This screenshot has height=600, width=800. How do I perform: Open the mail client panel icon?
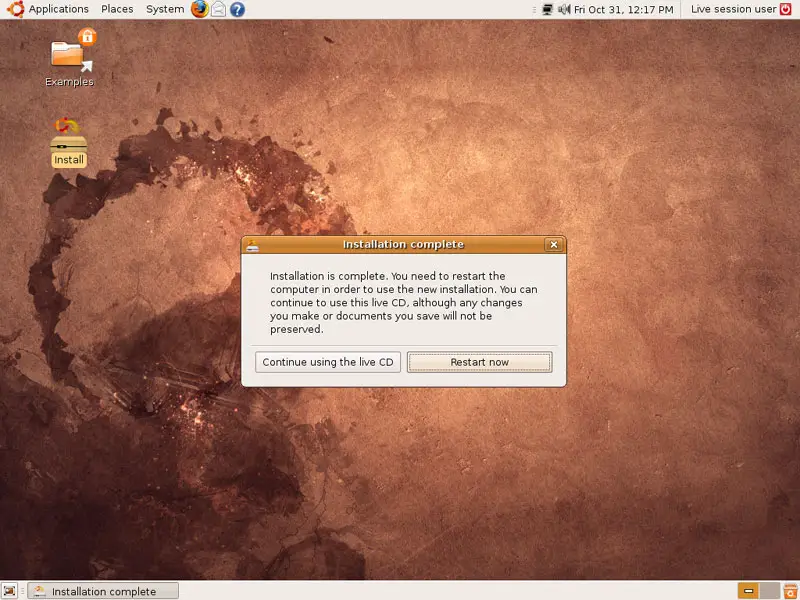coord(218,9)
